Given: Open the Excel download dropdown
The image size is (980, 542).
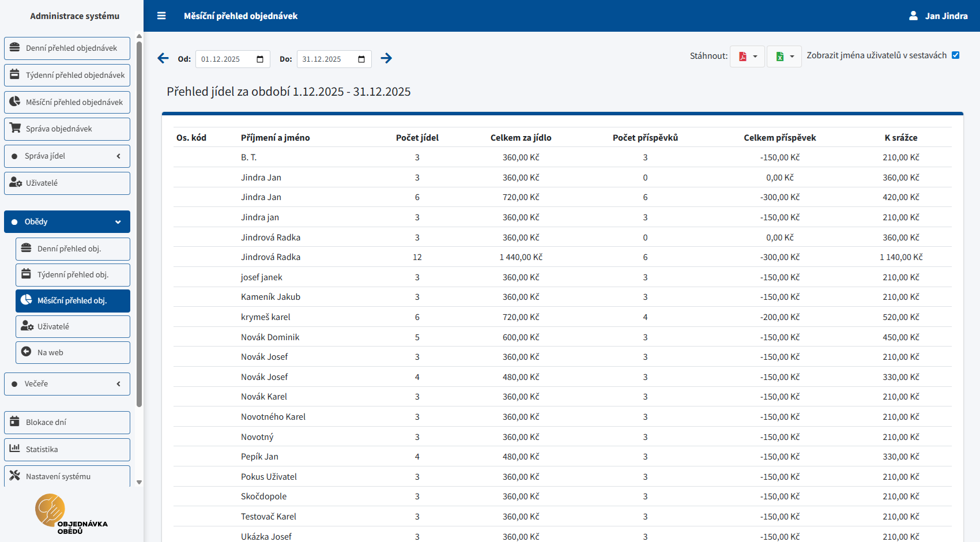Looking at the screenshot, I should pyautogui.click(x=784, y=57).
